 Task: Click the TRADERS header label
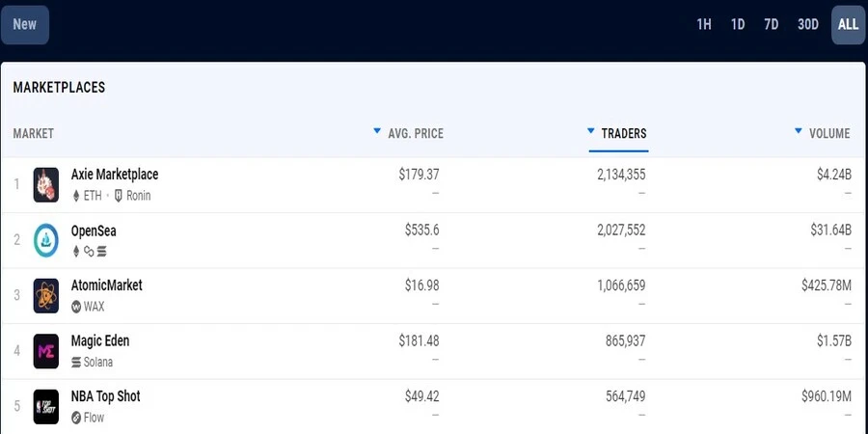pyautogui.click(x=624, y=133)
